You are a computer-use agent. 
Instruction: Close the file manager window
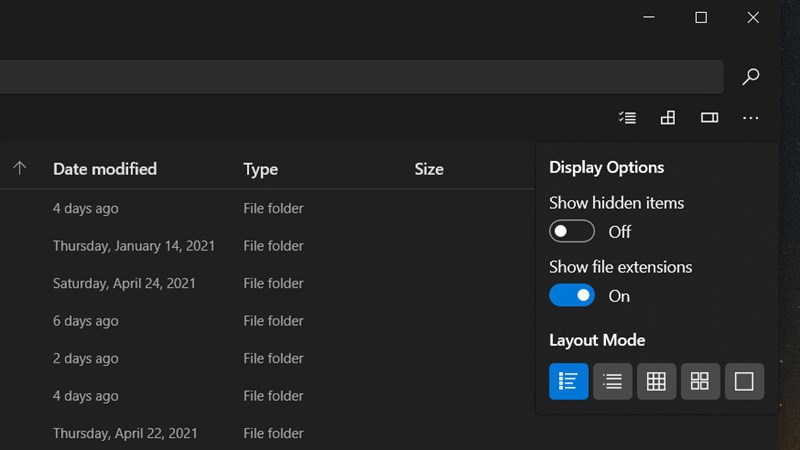click(753, 17)
